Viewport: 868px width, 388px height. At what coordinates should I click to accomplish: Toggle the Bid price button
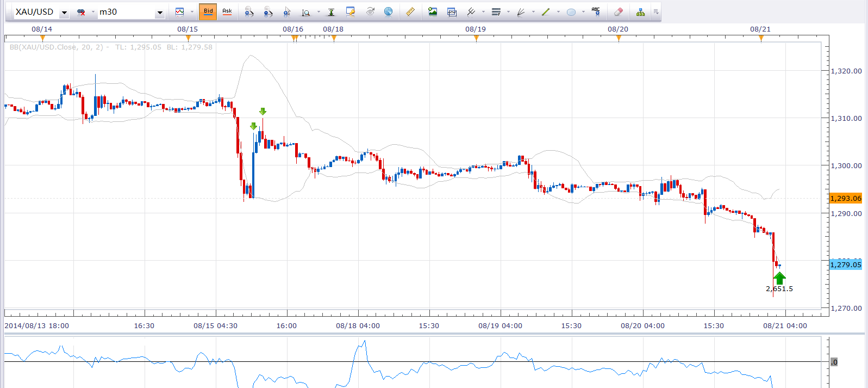pos(208,11)
